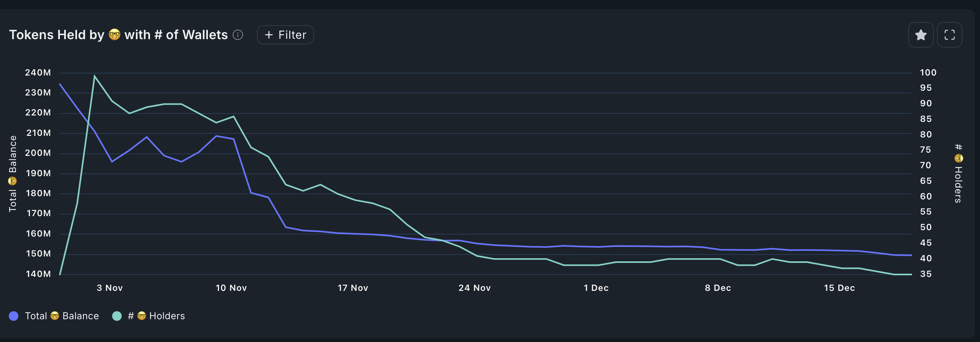Click the 75 right axis value
980x342 pixels.
(926, 150)
